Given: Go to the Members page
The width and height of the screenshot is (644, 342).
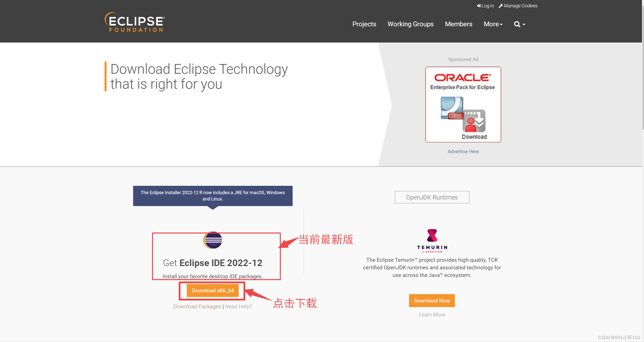Looking at the screenshot, I should click(458, 24).
